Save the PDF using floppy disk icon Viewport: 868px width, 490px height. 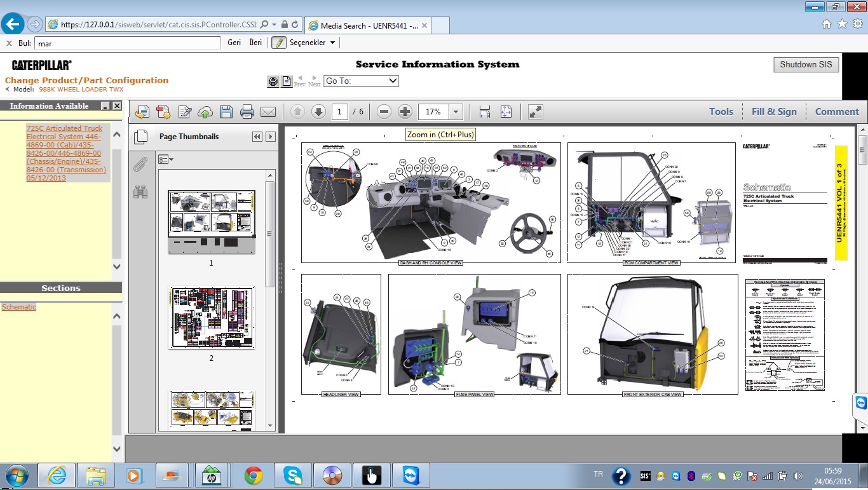click(226, 112)
